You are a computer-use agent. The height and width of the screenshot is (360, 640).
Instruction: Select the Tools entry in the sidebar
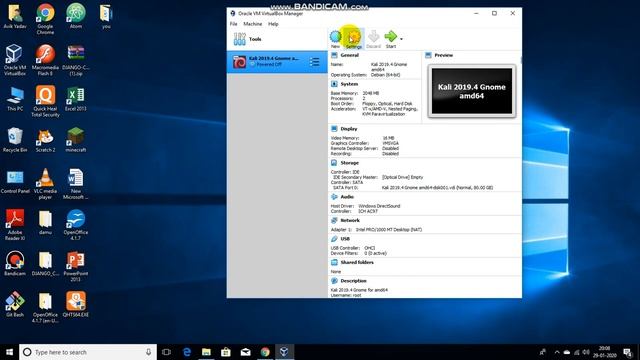click(277, 39)
